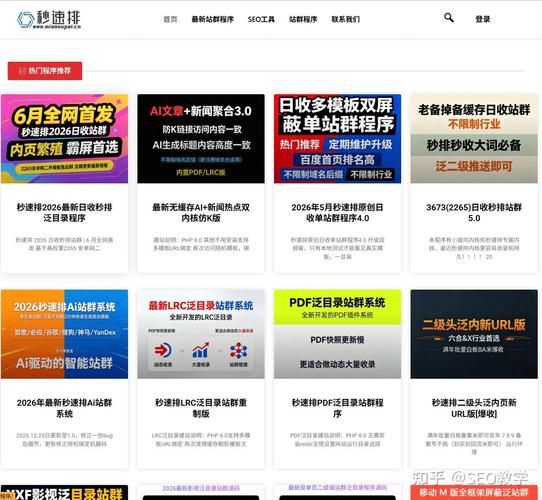The image size is (542, 500).
Task: Click description starting 满年批量白板备案米
Action: click(474, 443)
